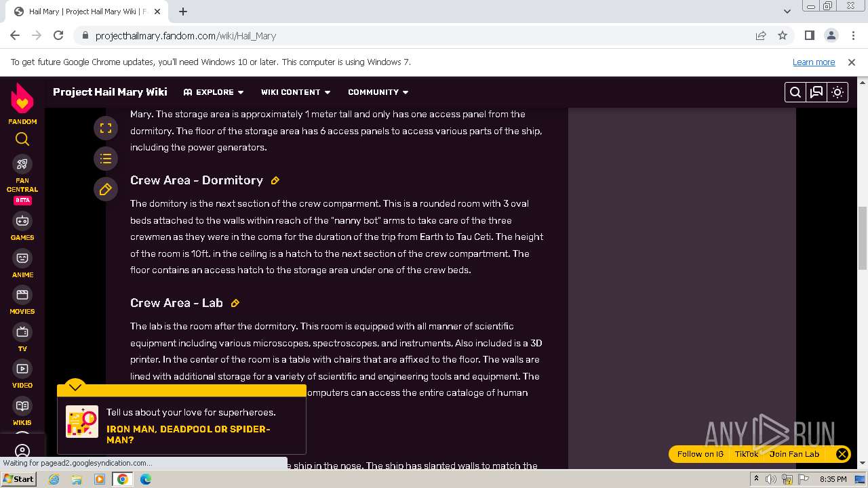Search the wiki using the header magnifier
Screen dimensions: 868x488
tap(795, 92)
